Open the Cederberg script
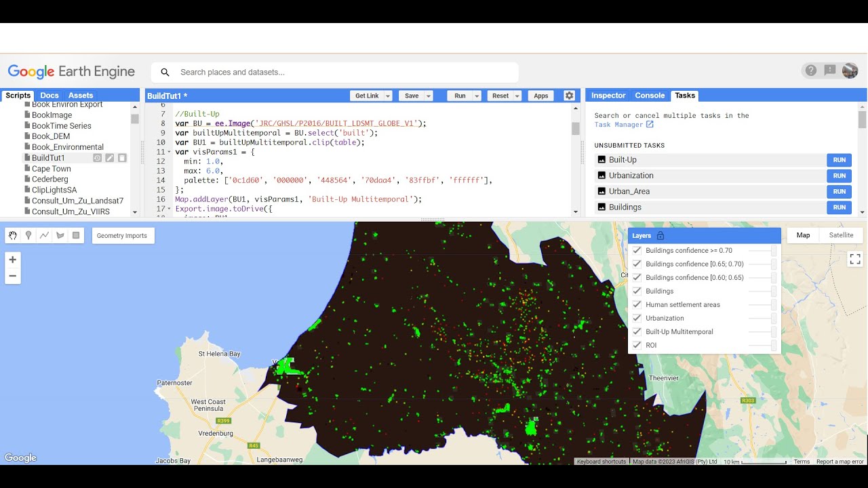The height and width of the screenshot is (488, 868). pyautogui.click(x=50, y=180)
